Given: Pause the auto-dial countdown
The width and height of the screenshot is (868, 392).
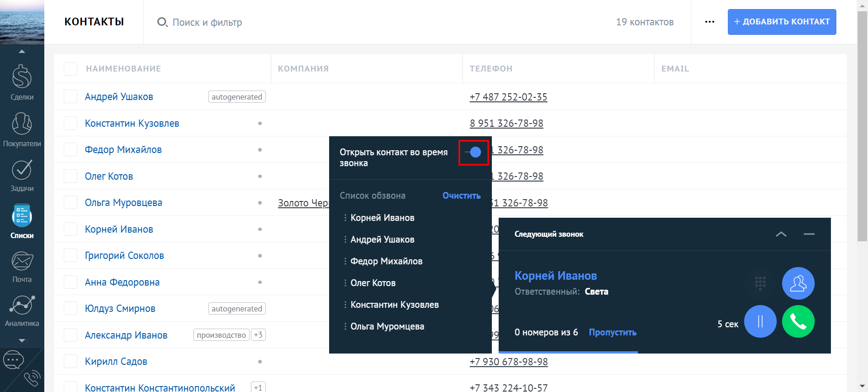Looking at the screenshot, I should pos(760,321).
